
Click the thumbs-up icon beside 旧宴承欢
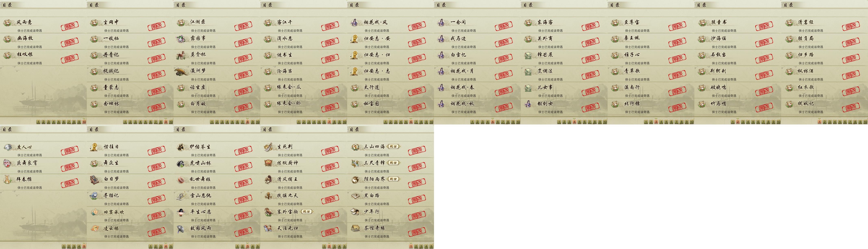(95, 212)
